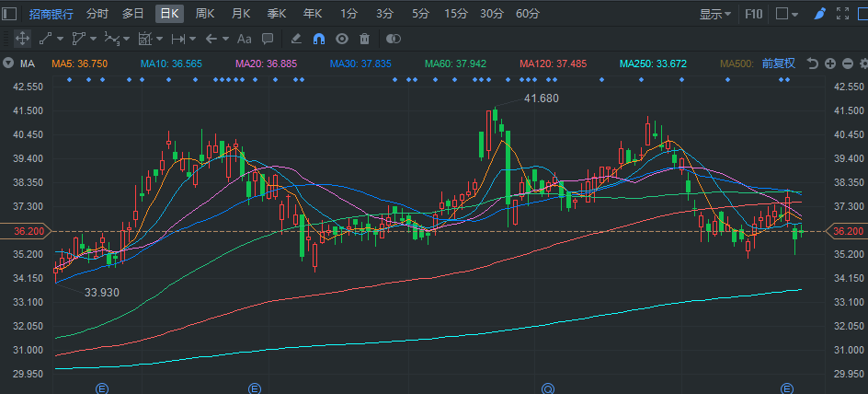Screen dimensions: 868x394
Task: Click the blue MA10: 36.565 label
Action: (x=172, y=64)
